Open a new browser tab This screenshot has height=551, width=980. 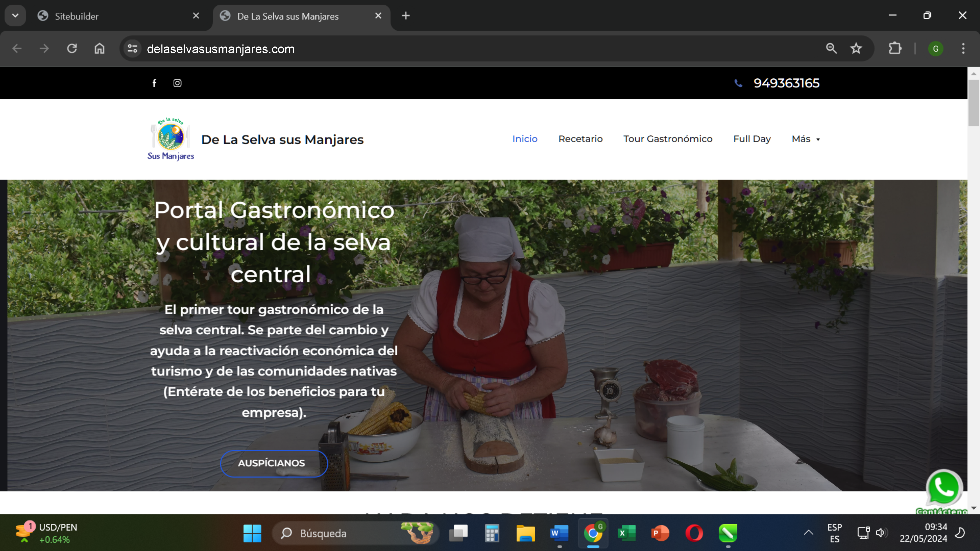tap(406, 15)
